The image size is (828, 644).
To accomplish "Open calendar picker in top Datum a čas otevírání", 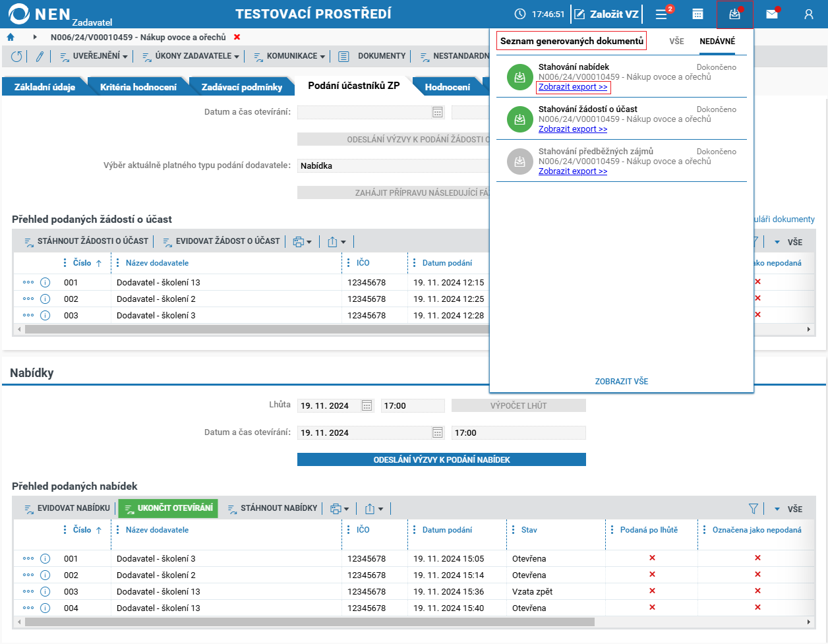I will pyautogui.click(x=438, y=112).
